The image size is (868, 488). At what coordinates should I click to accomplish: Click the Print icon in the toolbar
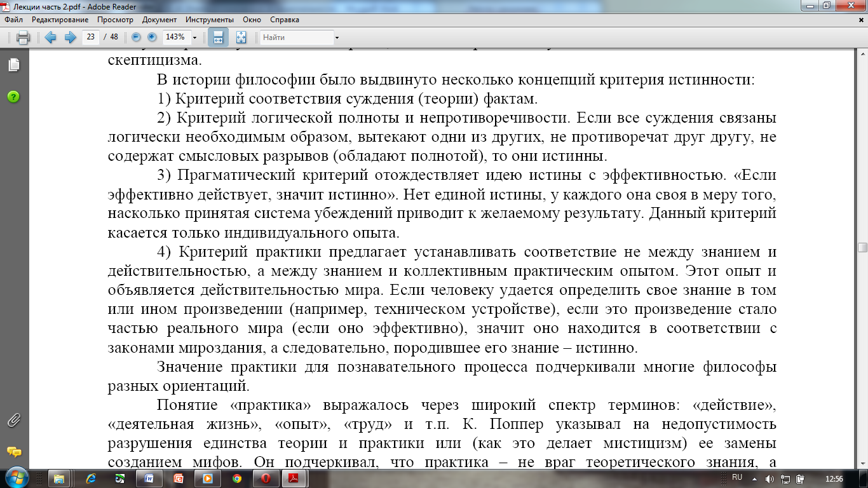[x=23, y=37]
